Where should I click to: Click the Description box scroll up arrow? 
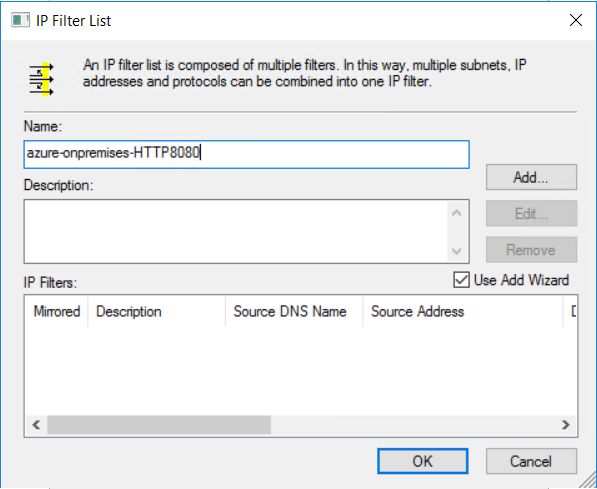(457, 213)
